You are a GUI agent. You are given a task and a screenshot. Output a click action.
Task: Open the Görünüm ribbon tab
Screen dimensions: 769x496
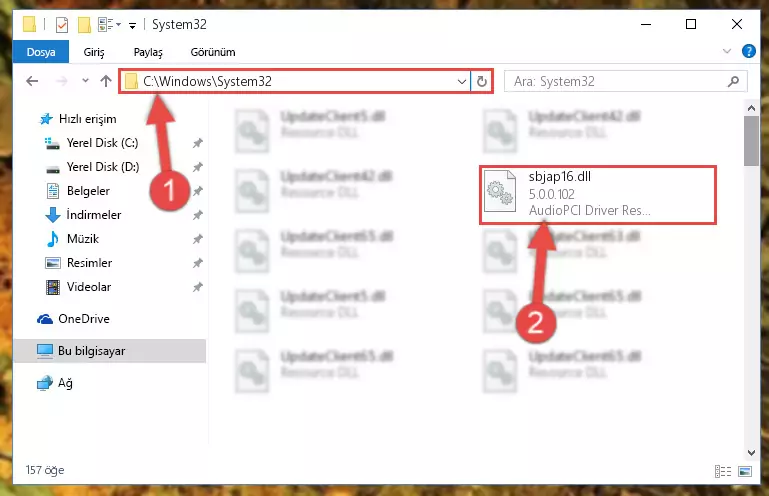point(213,52)
